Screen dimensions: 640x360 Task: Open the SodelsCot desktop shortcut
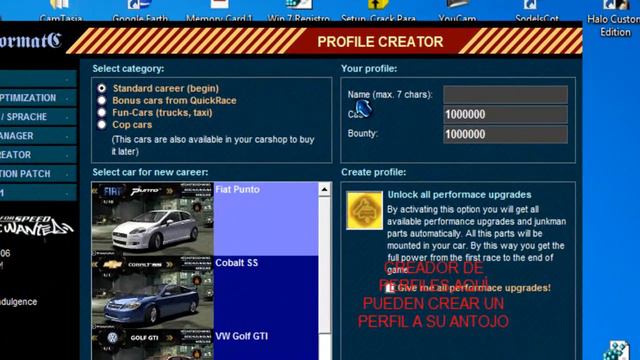[x=536, y=11]
